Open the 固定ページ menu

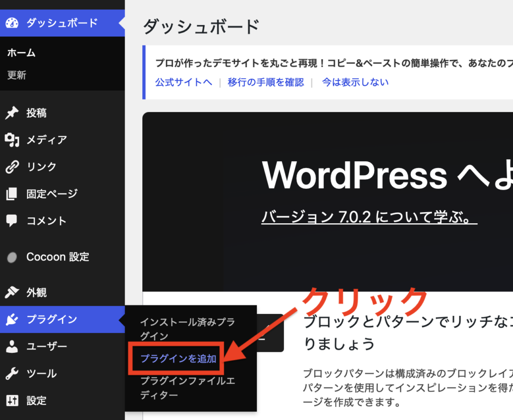(62, 194)
